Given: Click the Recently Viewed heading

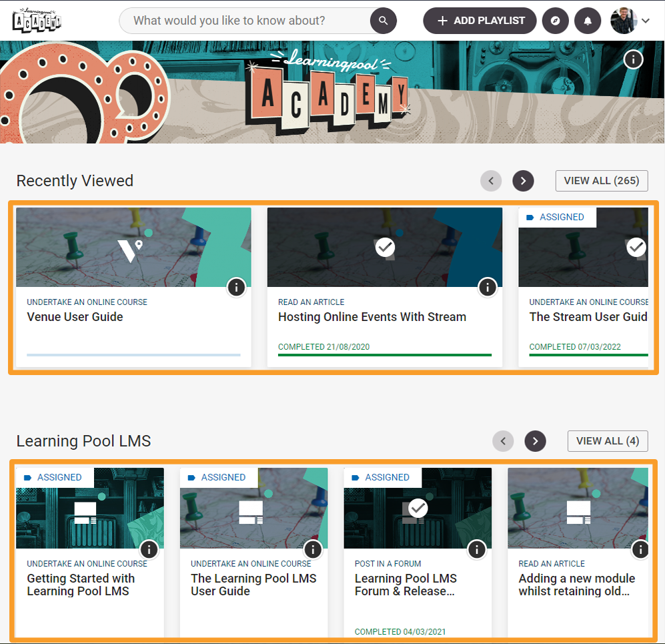Looking at the screenshot, I should click(x=75, y=181).
